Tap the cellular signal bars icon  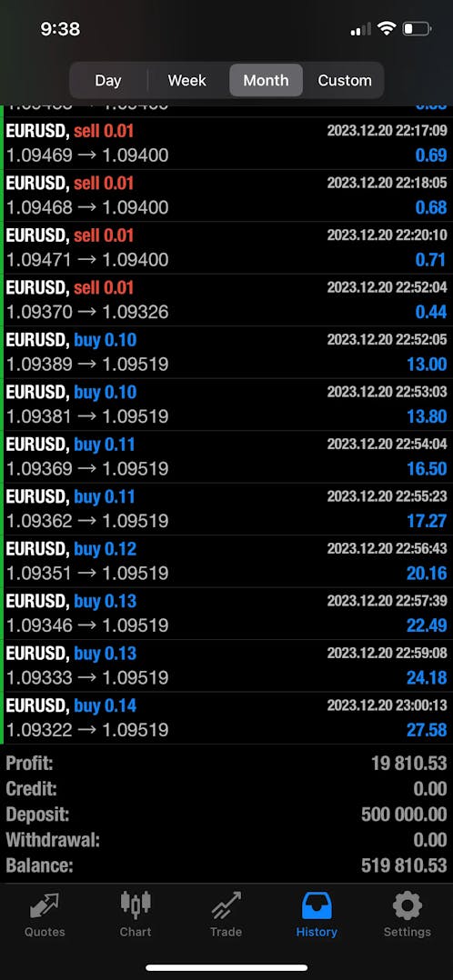(x=360, y=29)
